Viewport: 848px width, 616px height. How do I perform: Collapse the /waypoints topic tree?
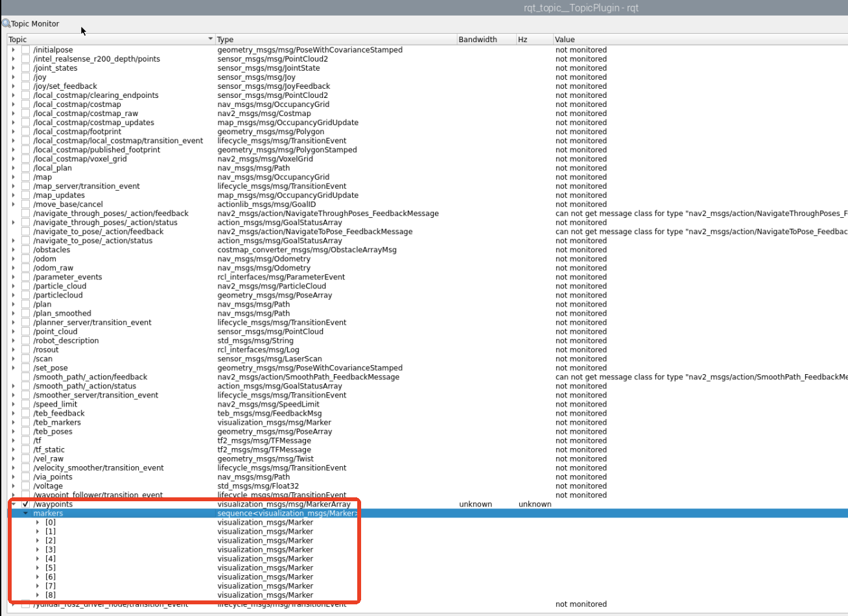(14, 504)
